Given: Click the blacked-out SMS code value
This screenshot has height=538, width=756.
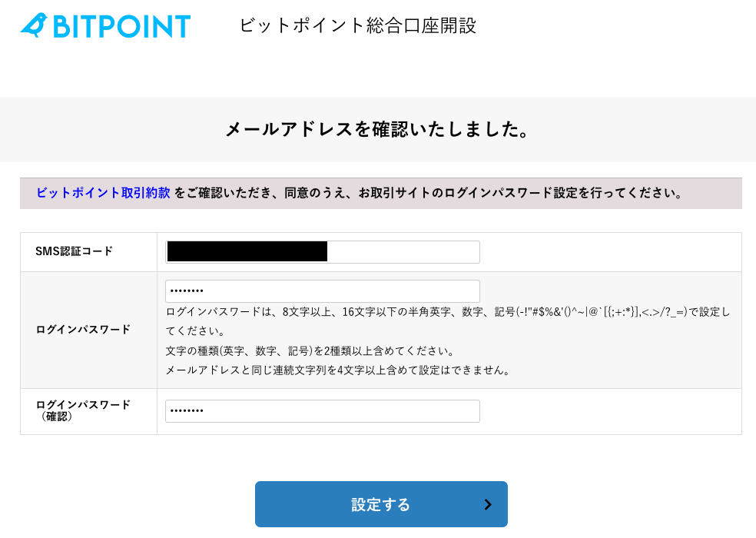Looking at the screenshot, I should click(247, 251).
